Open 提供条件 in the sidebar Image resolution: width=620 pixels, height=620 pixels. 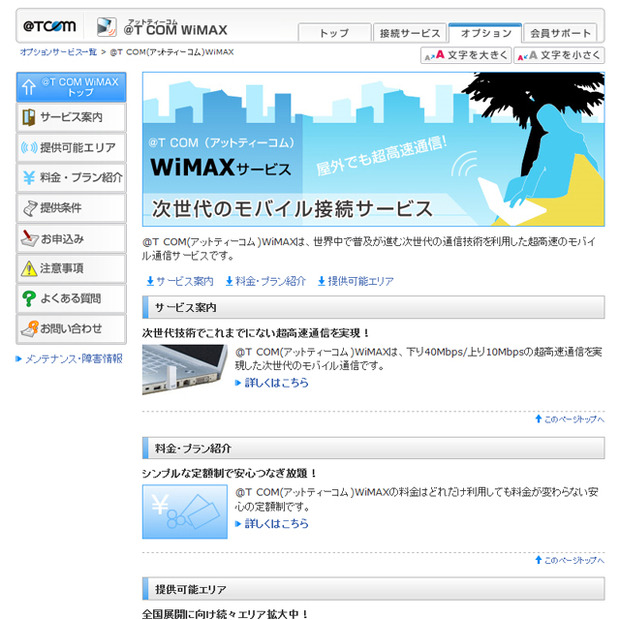[x=71, y=208]
